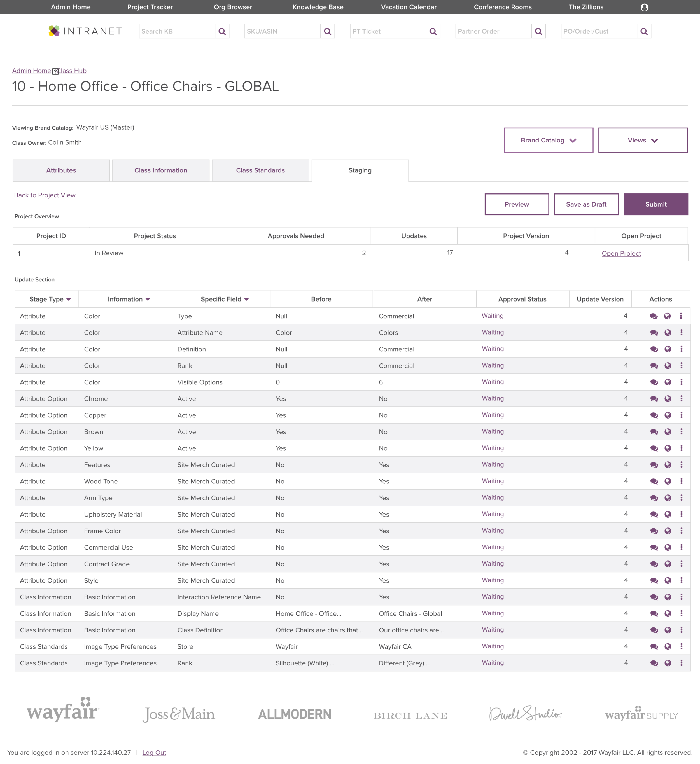Open comments for the Copper row

point(654,415)
